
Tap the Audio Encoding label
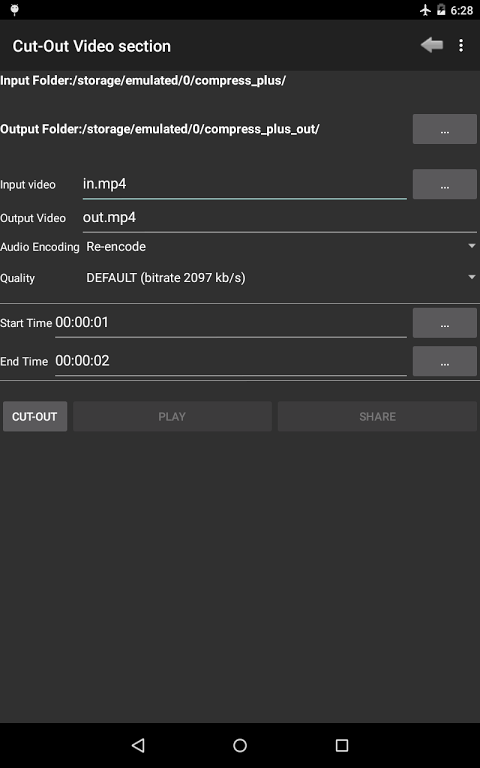[40, 247]
